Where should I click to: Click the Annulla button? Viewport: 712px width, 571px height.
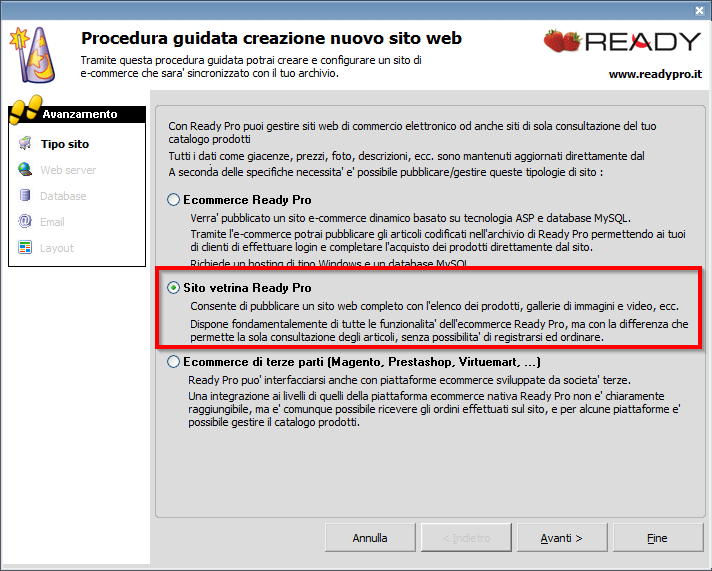(x=370, y=538)
